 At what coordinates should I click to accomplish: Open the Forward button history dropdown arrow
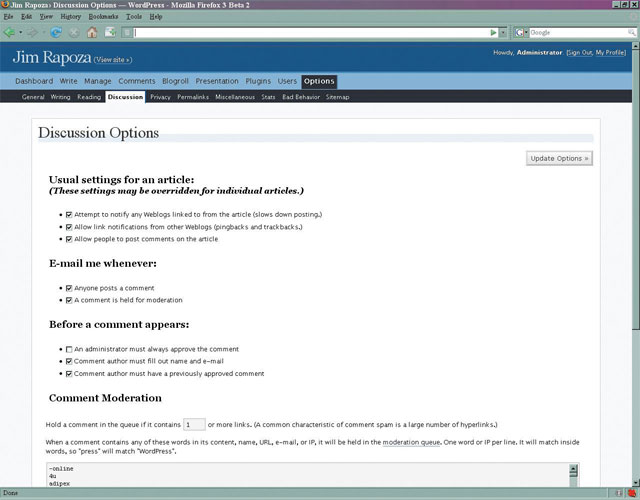44,33
